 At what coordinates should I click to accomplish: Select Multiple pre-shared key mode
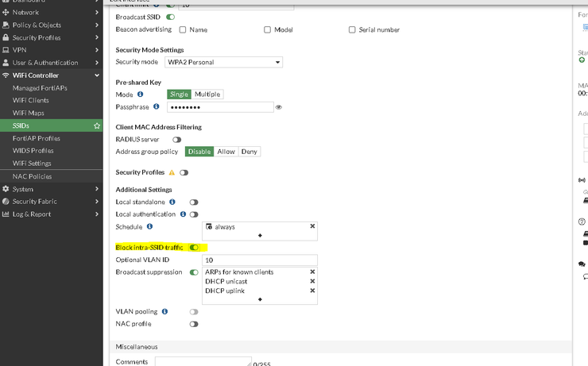click(207, 94)
